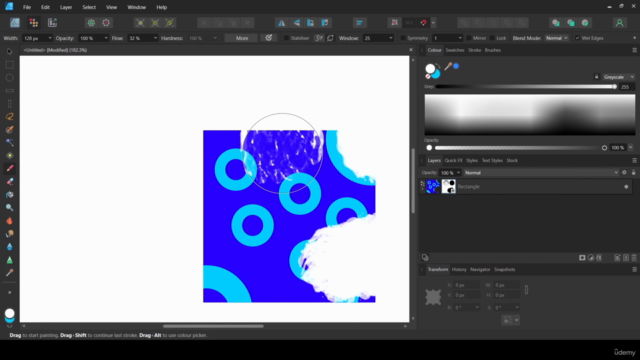Enable the Stabiliser checkbox
The image size is (640, 360).
coord(286,38)
